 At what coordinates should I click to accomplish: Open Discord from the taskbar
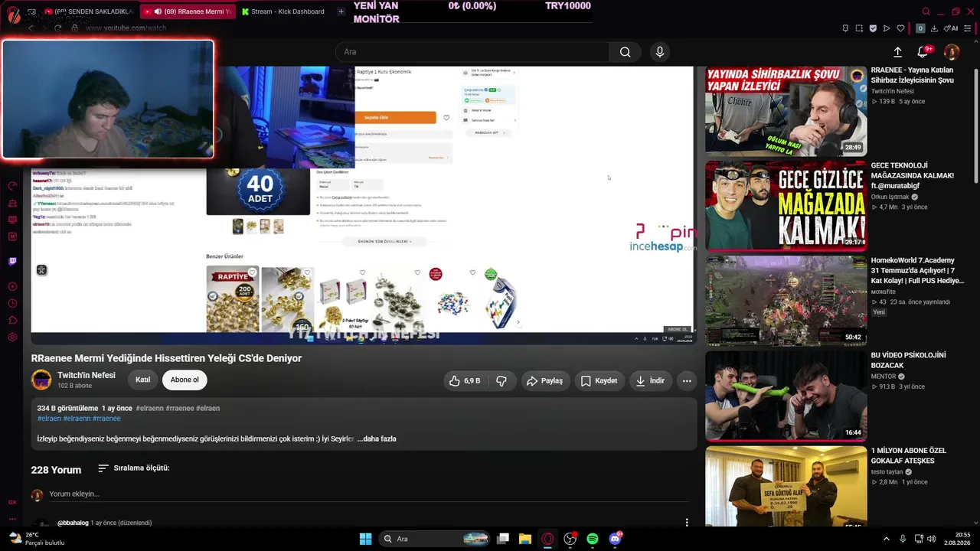(615, 539)
